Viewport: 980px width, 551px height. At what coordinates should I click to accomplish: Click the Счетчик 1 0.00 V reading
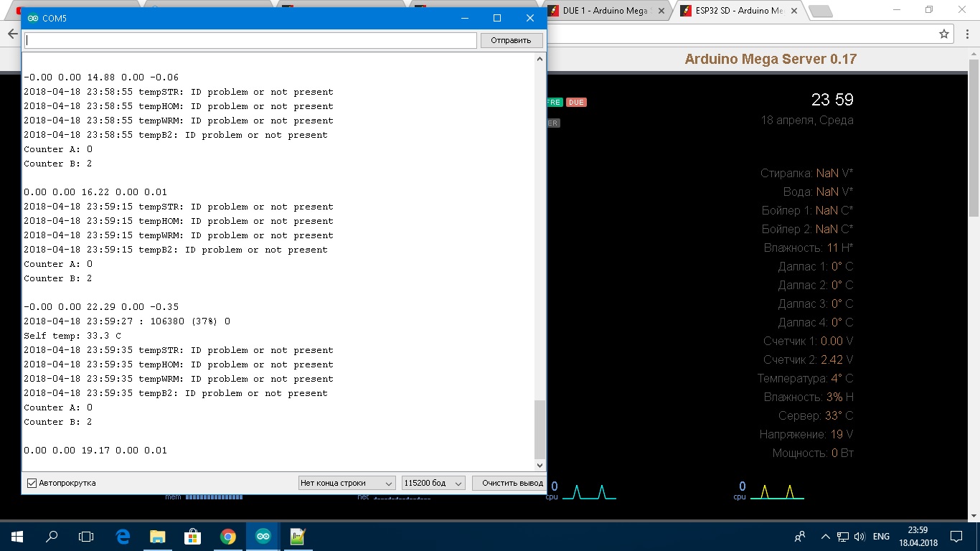(x=809, y=342)
